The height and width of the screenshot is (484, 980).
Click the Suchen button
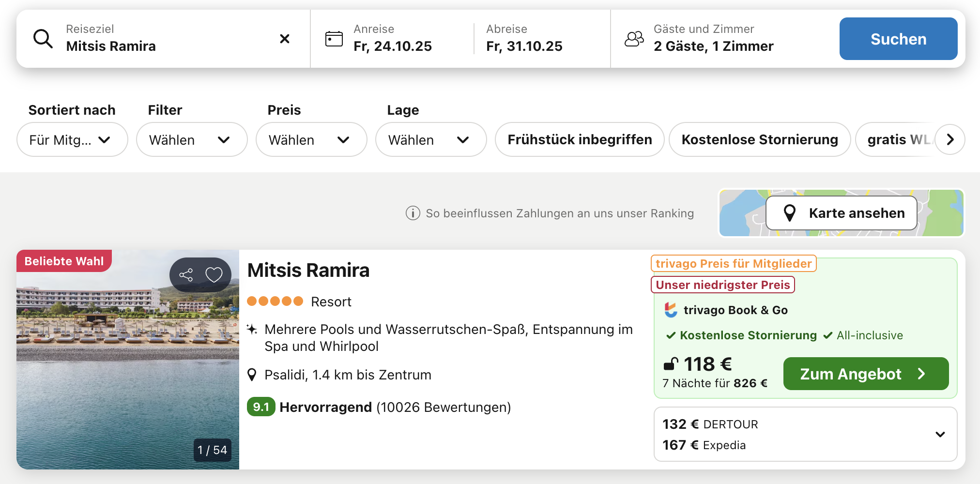898,39
